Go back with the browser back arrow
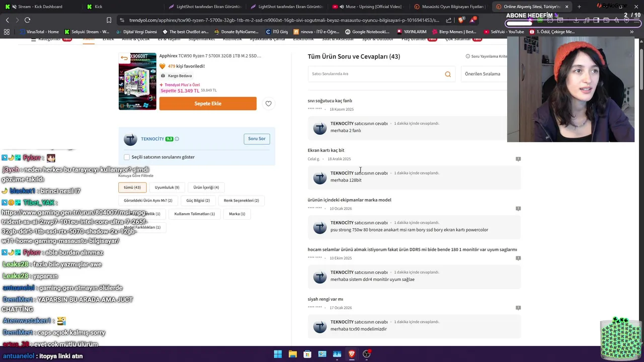Viewport: 644px width, 362px height. click(x=8, y=20)
